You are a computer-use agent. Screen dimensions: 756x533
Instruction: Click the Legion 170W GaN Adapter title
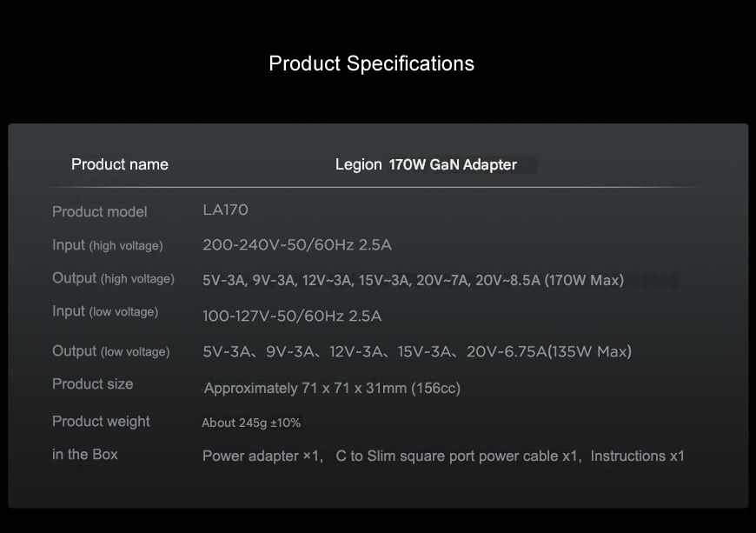(426, 164)
